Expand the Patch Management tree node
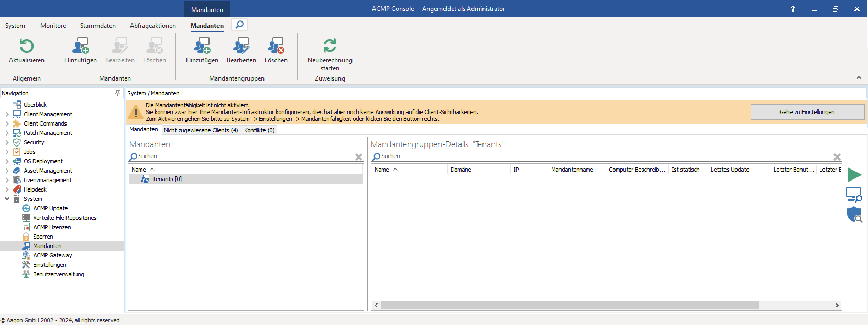 point(7,133)
